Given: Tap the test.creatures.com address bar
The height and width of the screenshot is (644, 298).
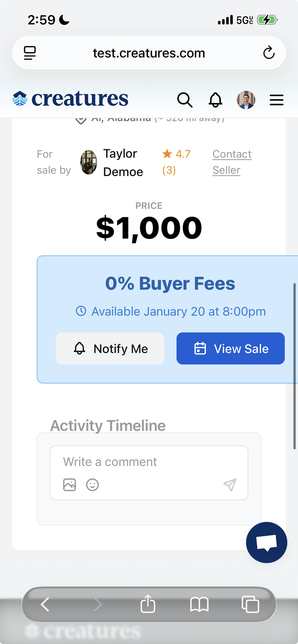Looking at the screenshot, I should coord(149,53).
